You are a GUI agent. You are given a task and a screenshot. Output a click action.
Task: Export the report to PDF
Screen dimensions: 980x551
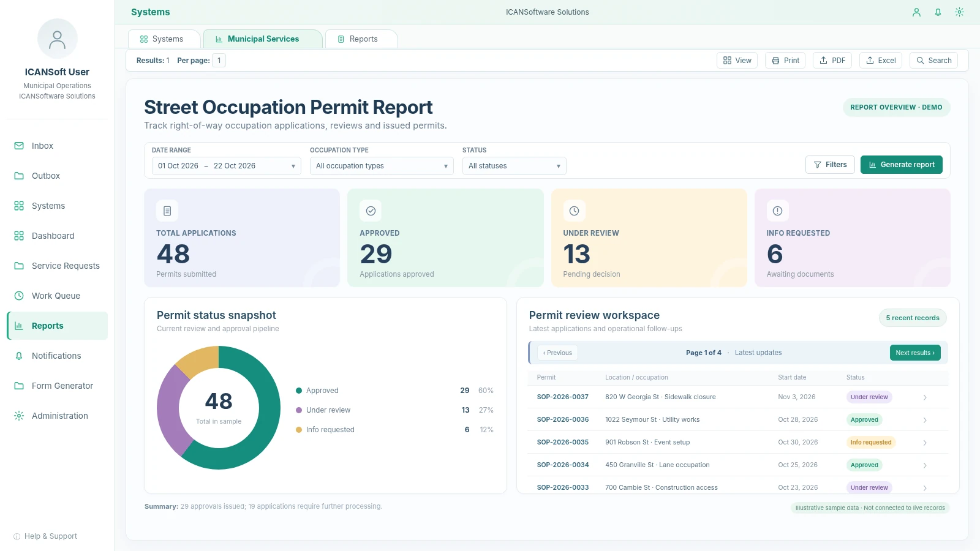pos(832,61)
